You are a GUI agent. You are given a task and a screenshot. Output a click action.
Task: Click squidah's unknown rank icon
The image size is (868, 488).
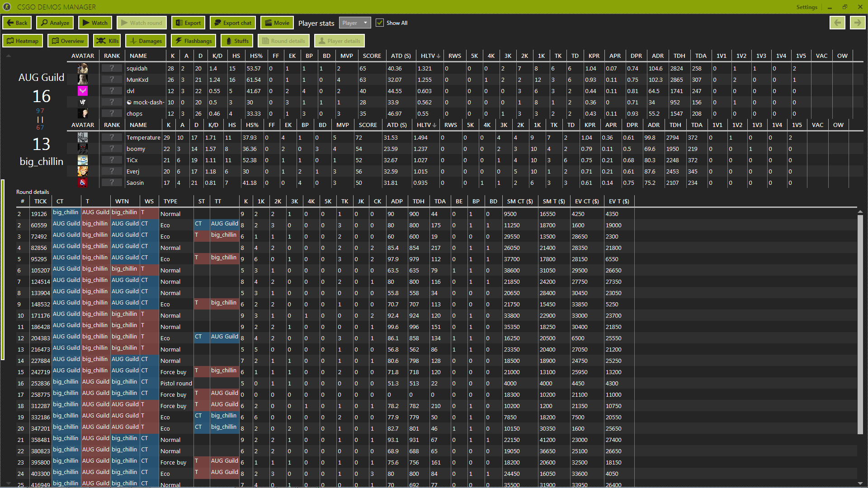[112, 68]
